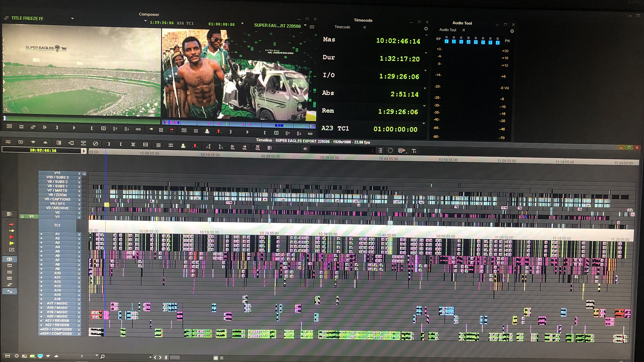This screenshot has height=362, width=644.
Task: Open the SUPER EAG...RT 220506 sequence dropdown
Action: click(x=305, y=25)
